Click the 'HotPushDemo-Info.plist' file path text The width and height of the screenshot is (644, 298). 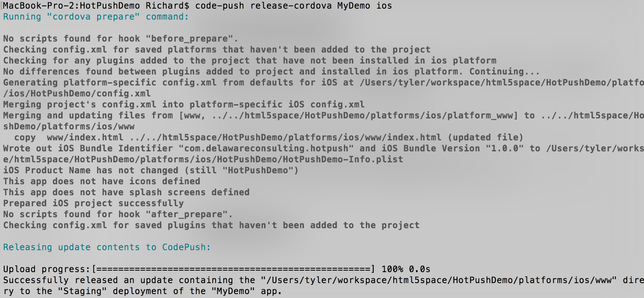(343, 160)
